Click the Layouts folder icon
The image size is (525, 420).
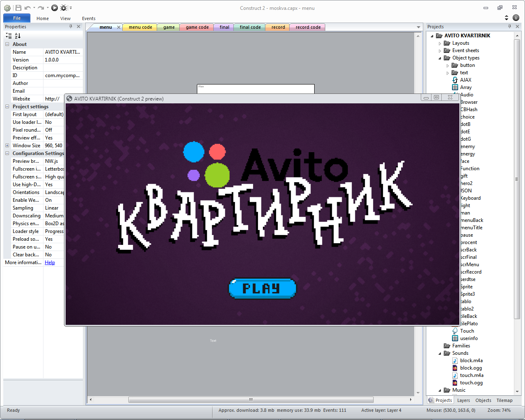pyautogui.click(x=447, y=43)
